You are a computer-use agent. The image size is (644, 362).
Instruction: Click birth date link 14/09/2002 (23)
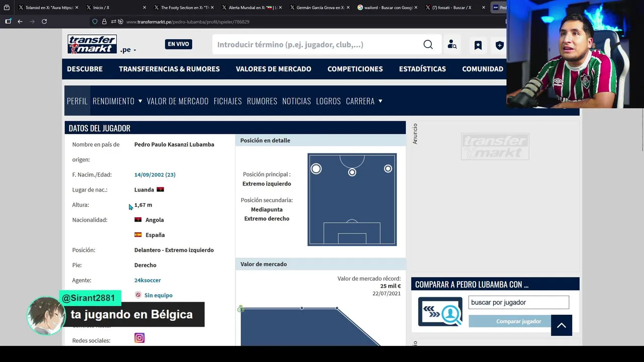coord(155,174)
